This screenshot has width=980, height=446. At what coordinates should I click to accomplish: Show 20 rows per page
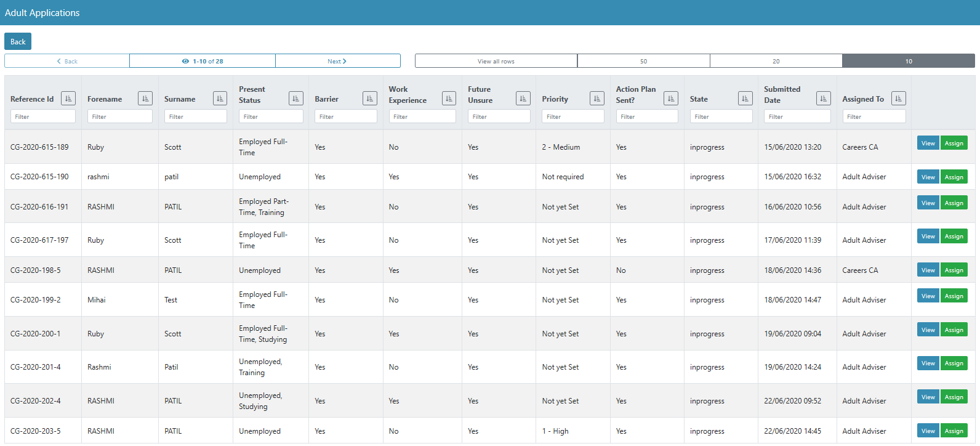[x=776, y=61]
